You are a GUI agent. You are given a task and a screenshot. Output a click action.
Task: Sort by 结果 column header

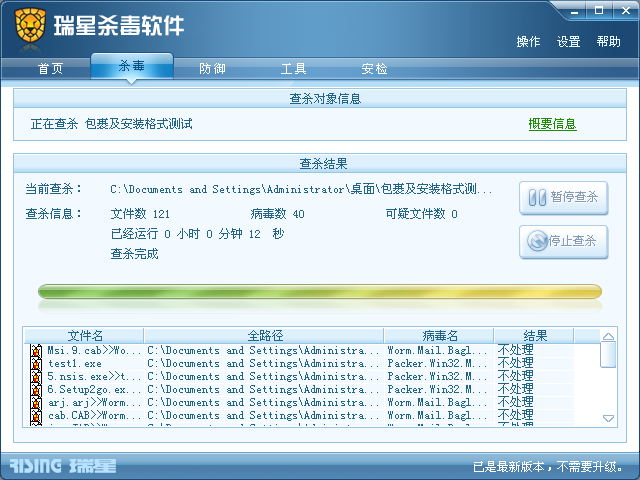pyautogui.click(x=534, y=336)
